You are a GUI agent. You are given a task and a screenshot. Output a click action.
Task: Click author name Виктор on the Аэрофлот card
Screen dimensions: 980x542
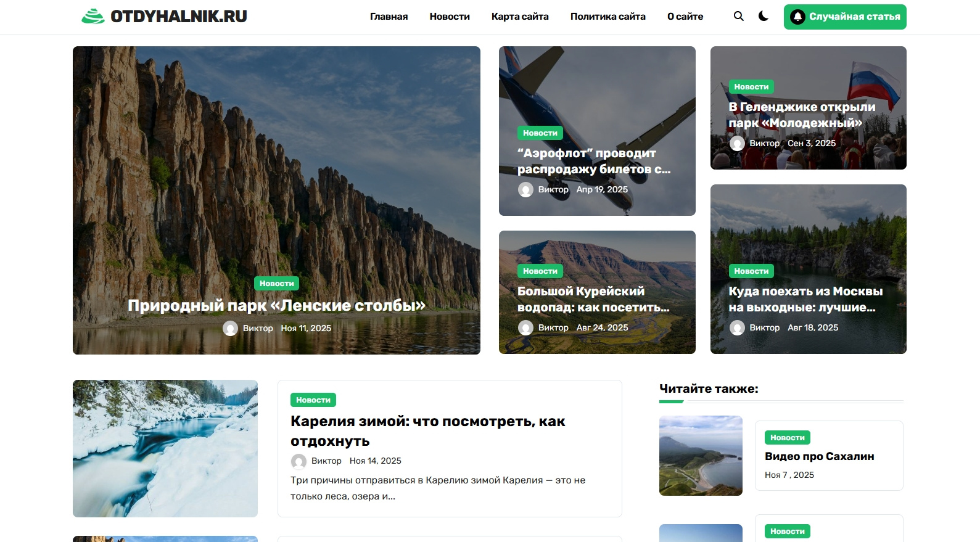click(x=553, y=190)
